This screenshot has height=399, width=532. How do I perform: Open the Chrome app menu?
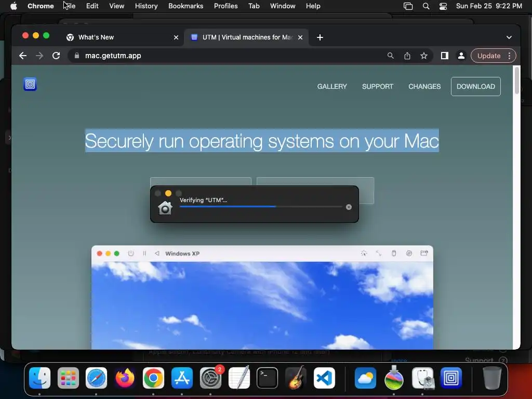tap(41, 6)
